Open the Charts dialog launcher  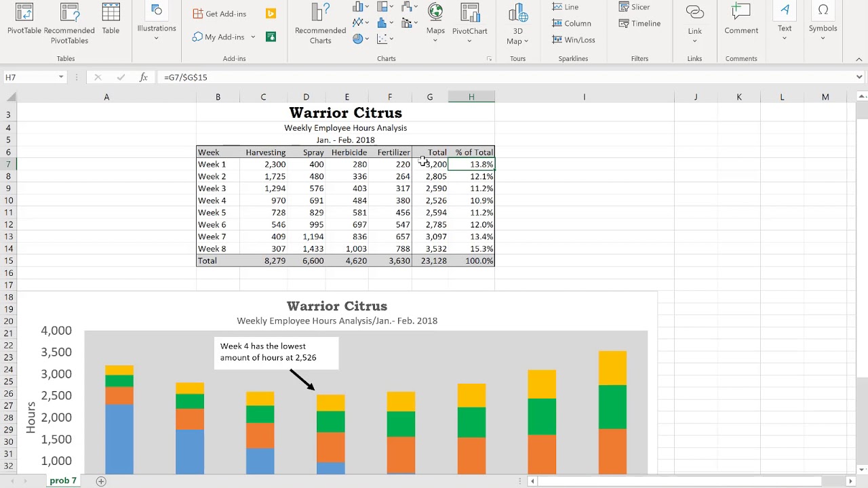click(489, 59)
